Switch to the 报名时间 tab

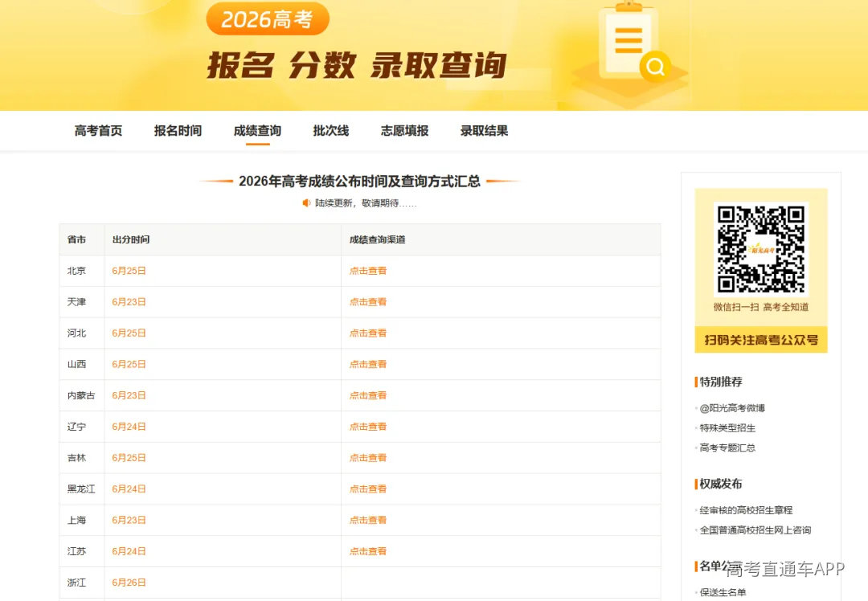(178, 131)
